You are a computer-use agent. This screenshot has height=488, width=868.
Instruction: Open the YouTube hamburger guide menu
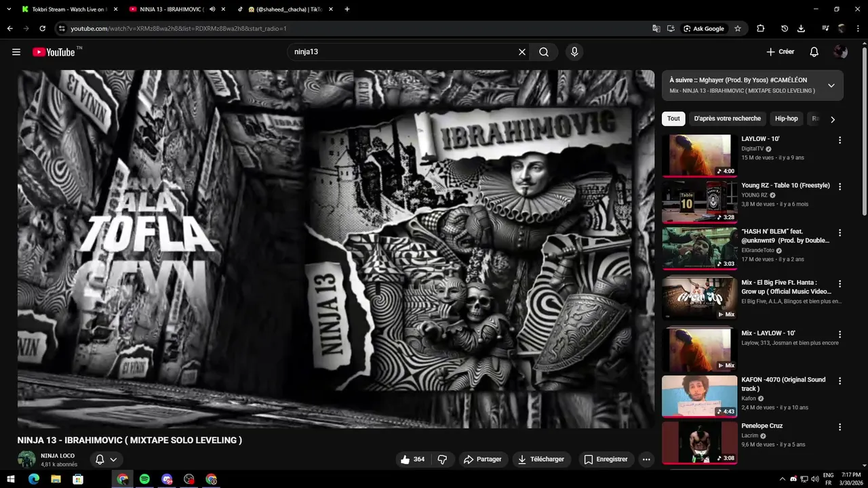(16, 52)
